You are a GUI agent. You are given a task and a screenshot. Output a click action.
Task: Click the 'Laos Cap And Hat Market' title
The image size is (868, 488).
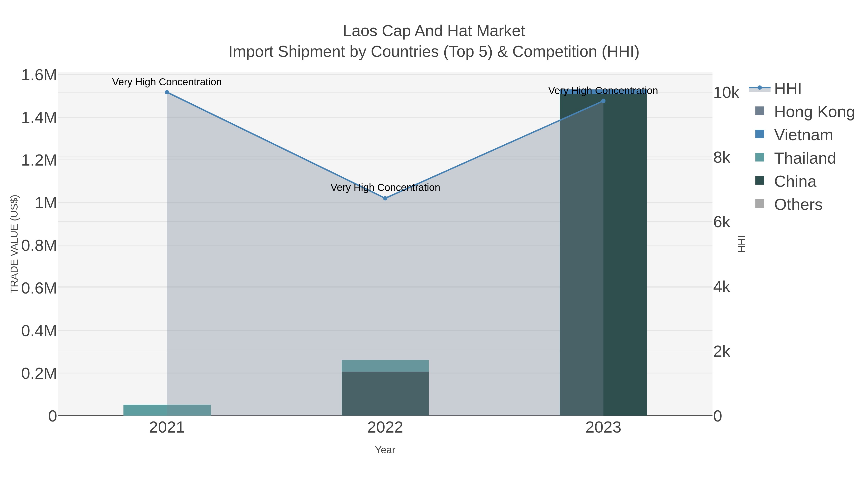pyautogui.click(x=434, y=31)
